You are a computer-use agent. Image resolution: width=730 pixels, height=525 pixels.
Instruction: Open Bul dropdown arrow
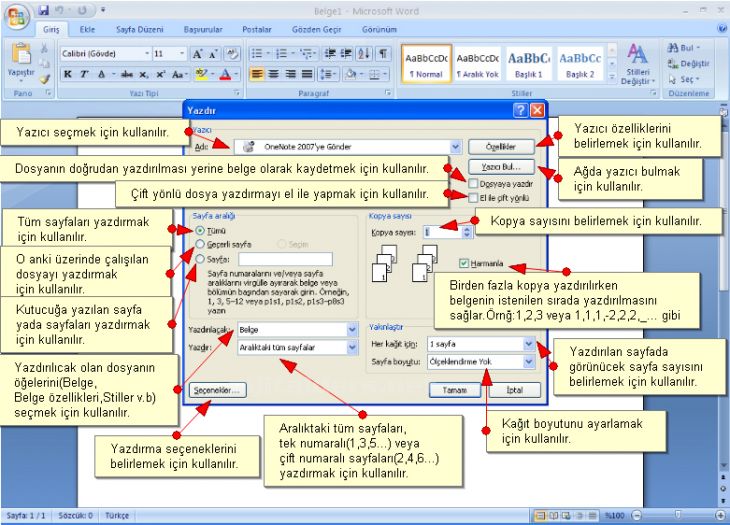point(698,47)
